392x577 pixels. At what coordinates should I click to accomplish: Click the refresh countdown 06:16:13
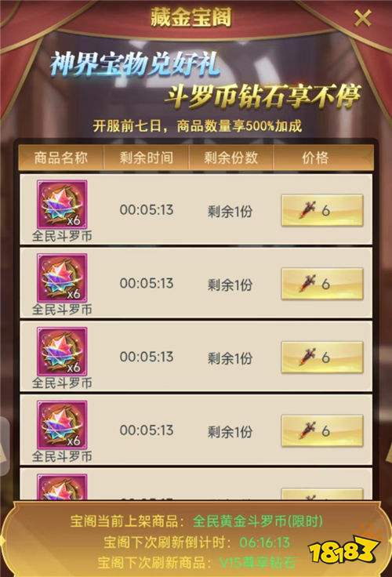tap(264, 542)
